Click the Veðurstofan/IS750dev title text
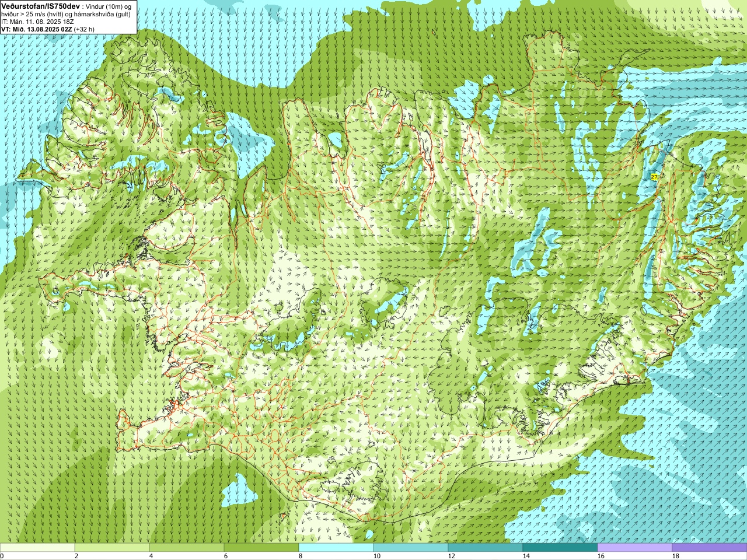 pyautogui.click(x=40, y=6)
